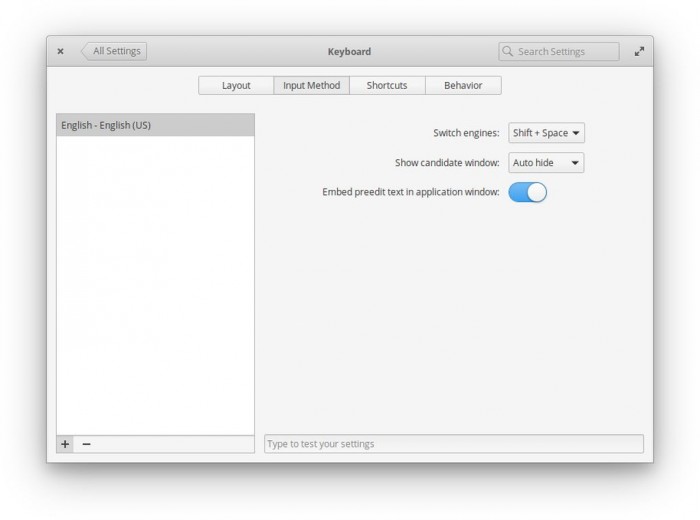Image resolution: width=700 pixels, height=520 pixels.
Task: Expand the Show candidate window dropdown
Action: [x=546, y=162]
